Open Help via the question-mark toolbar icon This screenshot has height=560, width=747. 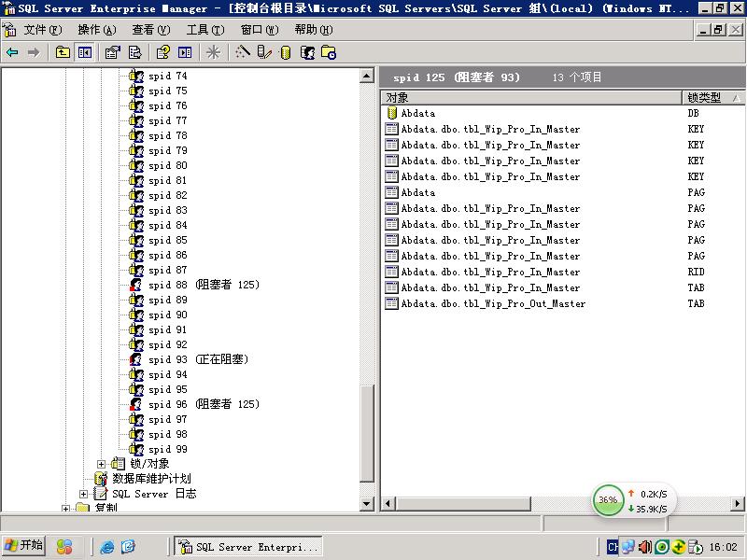click(162, 52)
